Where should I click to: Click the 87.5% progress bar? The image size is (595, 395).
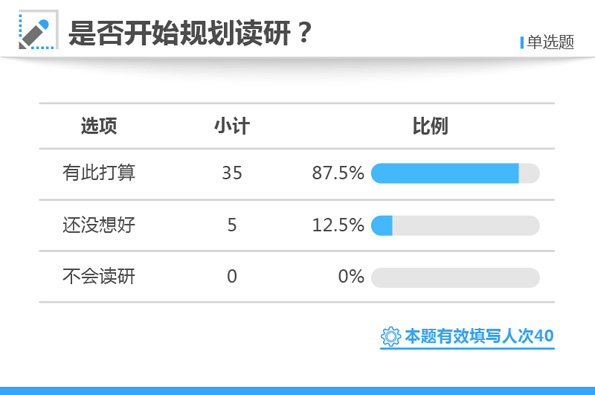pos(455,173)
